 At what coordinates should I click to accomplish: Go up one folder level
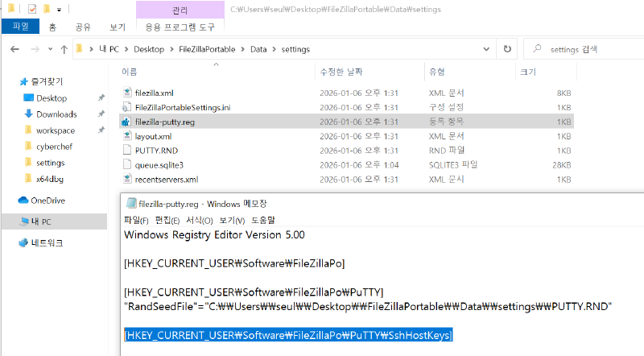point(64,49)
